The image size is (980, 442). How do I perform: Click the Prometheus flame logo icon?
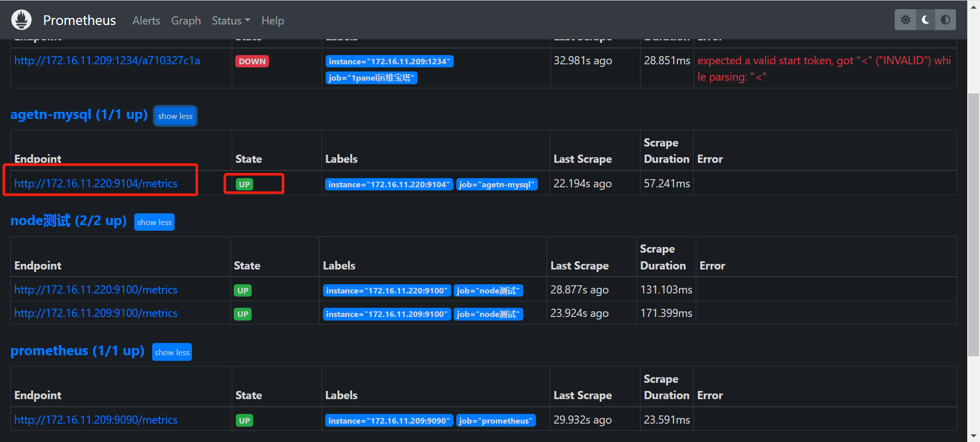pos(21,20)
